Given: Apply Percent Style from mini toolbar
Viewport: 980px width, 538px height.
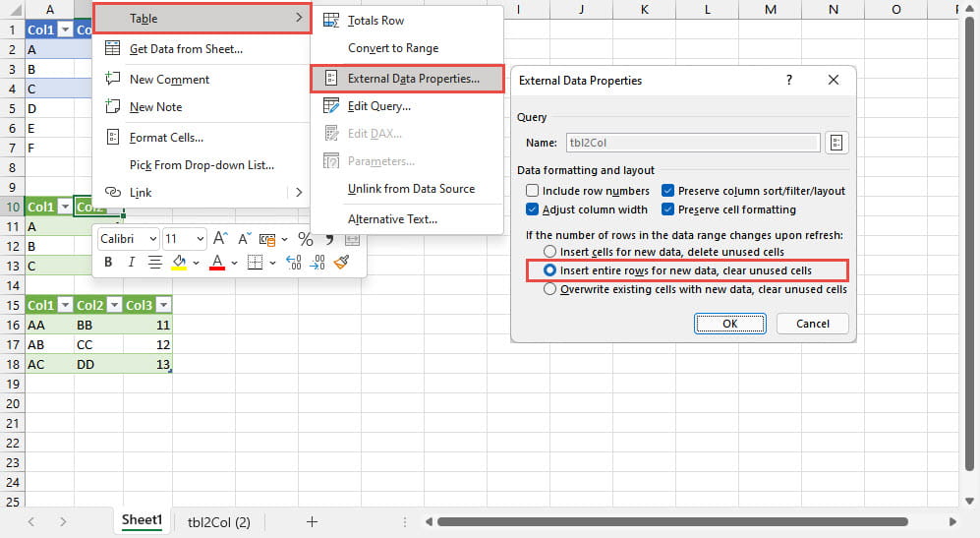Looking at the screenshot, I should tap(305, 238).
